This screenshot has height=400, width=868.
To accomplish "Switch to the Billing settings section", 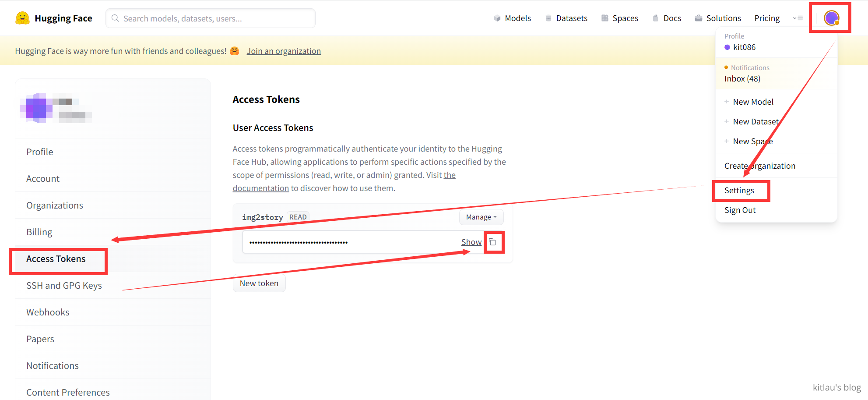I will click(x=39, y=232).
